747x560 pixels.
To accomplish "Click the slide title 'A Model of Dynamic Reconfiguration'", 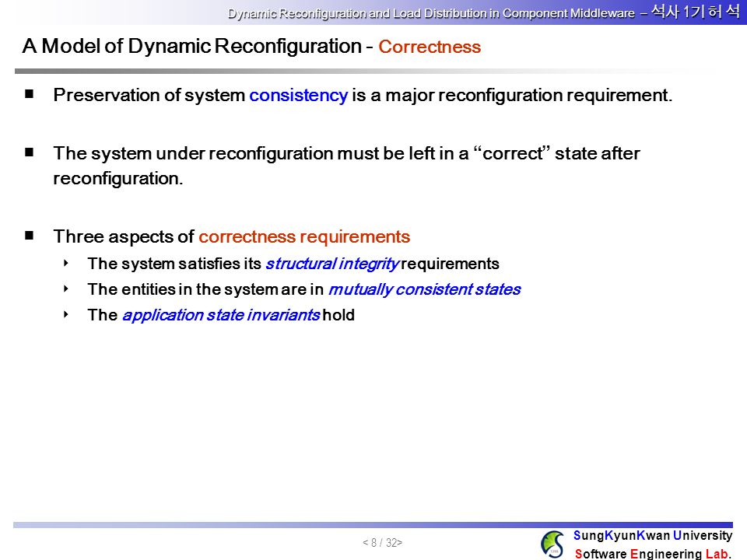I will tap(192, 47).
